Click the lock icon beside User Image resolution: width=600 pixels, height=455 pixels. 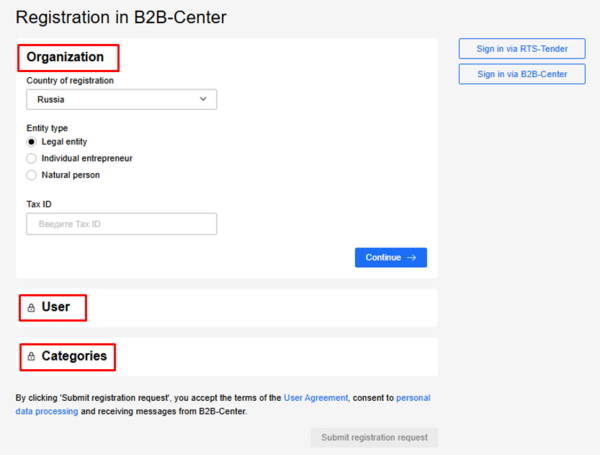click(x=31, y=308)
